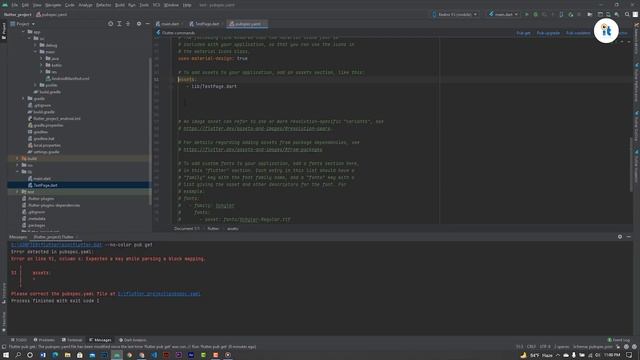Screen dimensions: 640x360
Task: Expand the kotlin folder
Action: 42,65
